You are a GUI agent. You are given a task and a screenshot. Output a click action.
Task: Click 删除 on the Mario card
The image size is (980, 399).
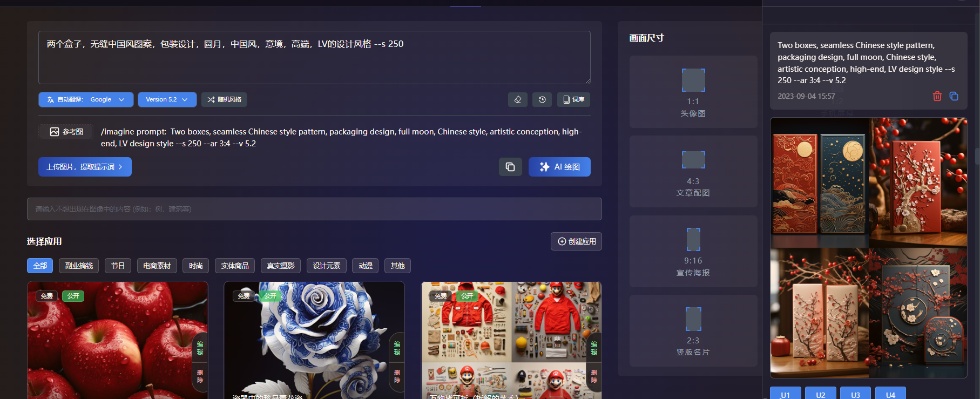point(594,376)
